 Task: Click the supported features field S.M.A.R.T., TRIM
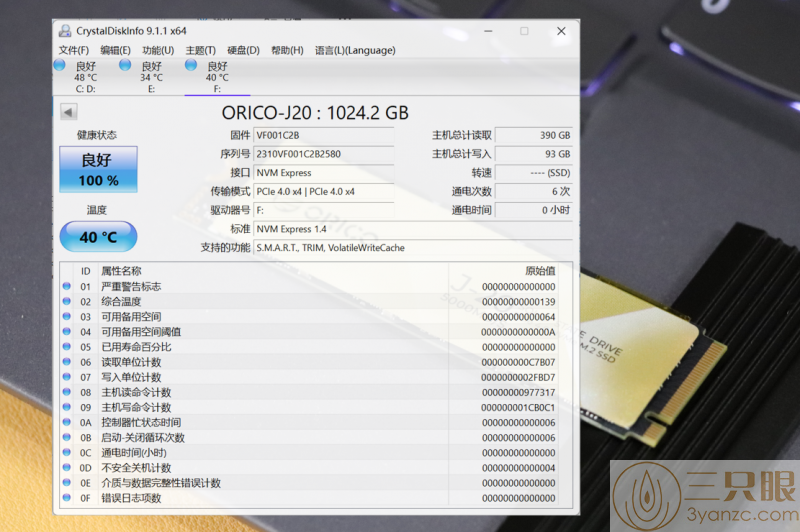(x=413, y=248)
